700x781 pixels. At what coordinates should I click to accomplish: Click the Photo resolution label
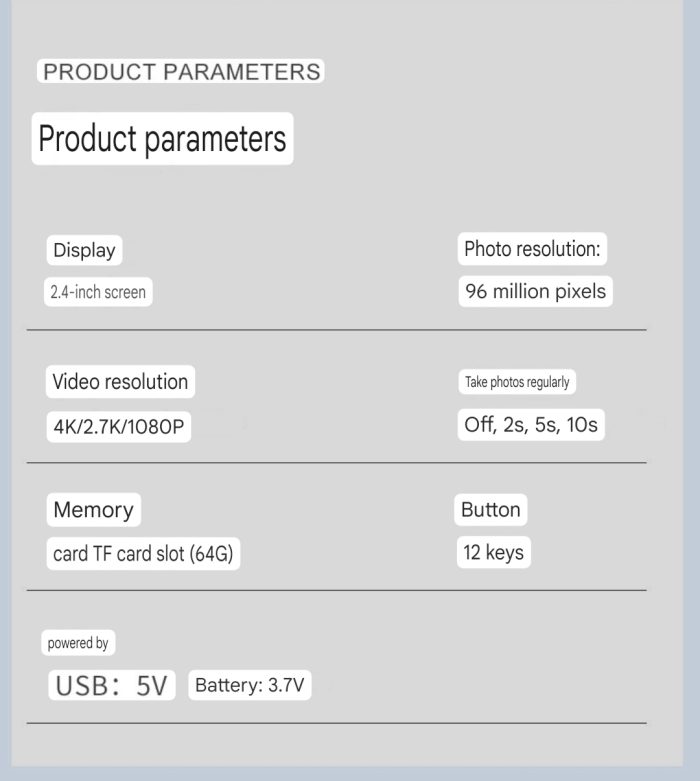pos(532,249)
